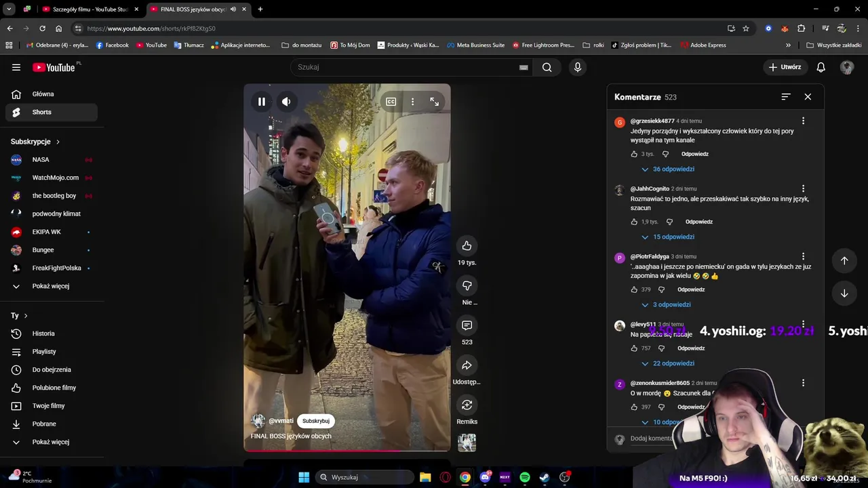Viewport: 868px width, 488px height.
Task: Pause the Shorts video
Action: pyautogui.click(x=262, y=102)
